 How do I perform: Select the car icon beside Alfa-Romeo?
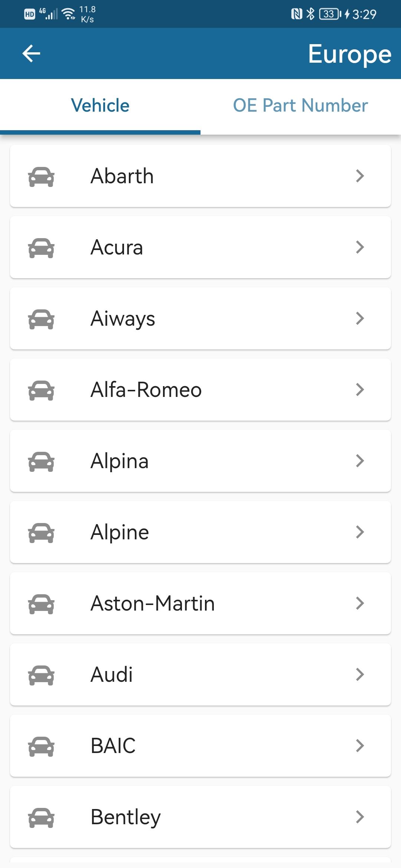[x=41, y=390]
